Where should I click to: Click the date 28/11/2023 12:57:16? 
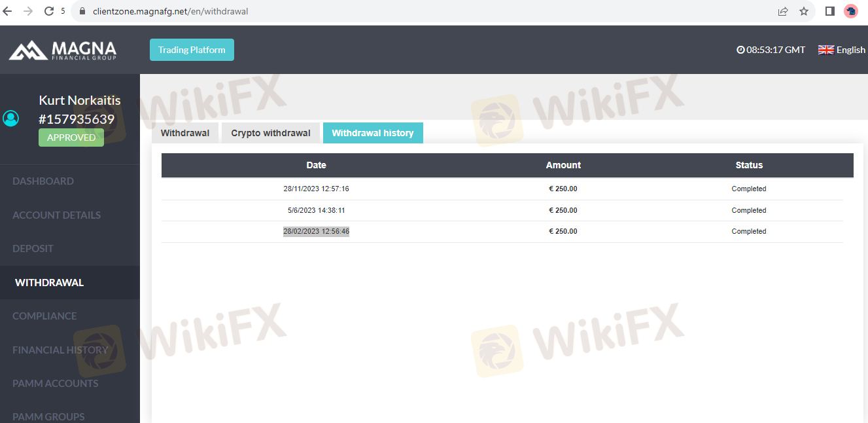click(x=316, y=189)
